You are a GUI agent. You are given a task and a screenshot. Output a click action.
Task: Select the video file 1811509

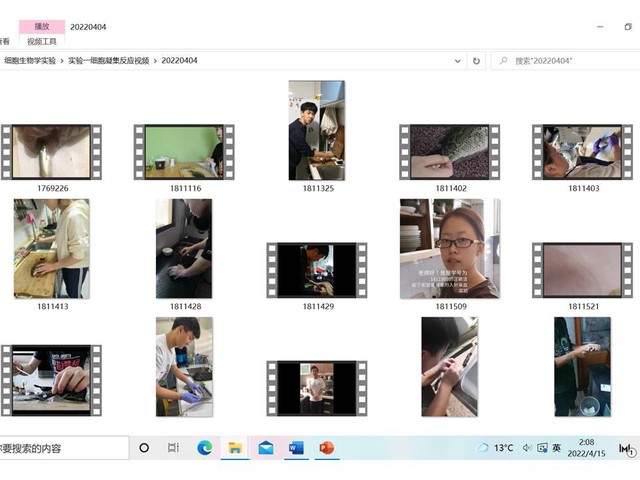click(x=450, y=249)
